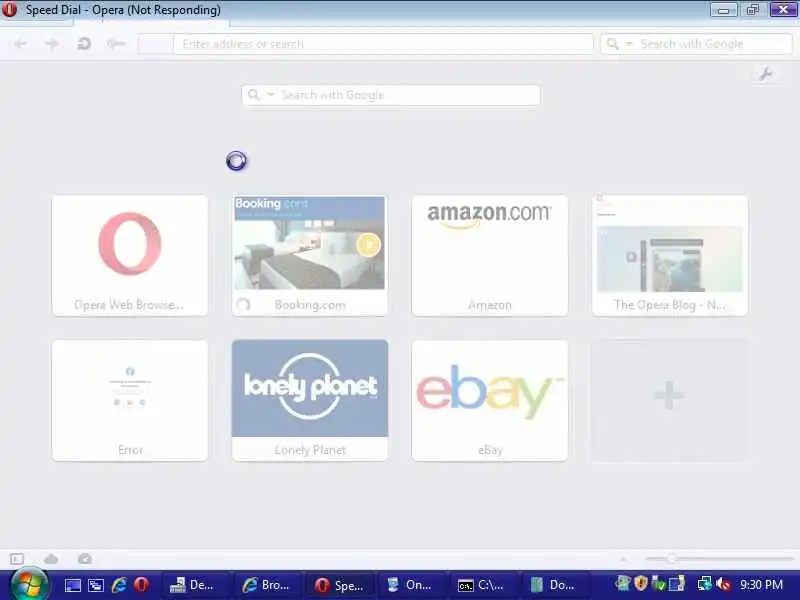Toggle the panels icon in status bar
Screen dimensions: 800x600
(17, 559)
